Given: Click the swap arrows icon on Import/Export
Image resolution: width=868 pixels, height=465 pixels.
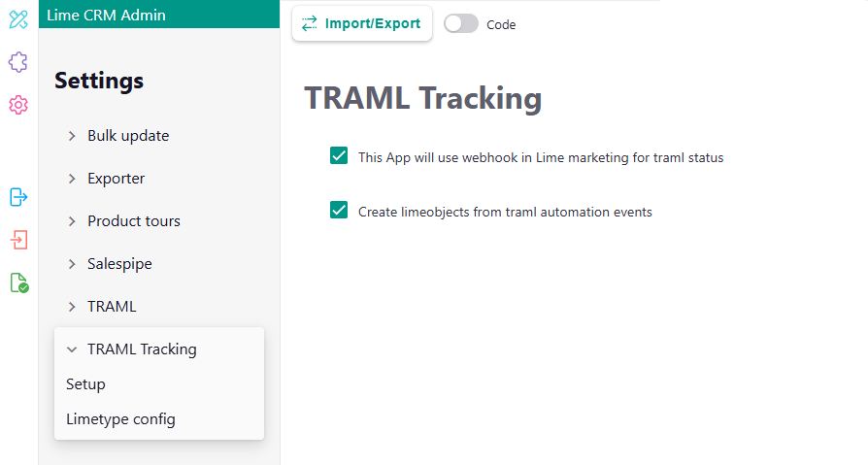Looking at the screenshot, I should tap(310, 23).
